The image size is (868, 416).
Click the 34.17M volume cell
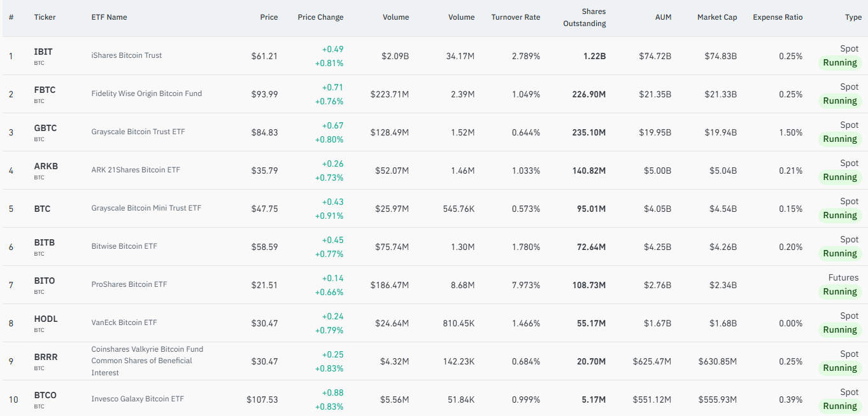tap(460, 56)
